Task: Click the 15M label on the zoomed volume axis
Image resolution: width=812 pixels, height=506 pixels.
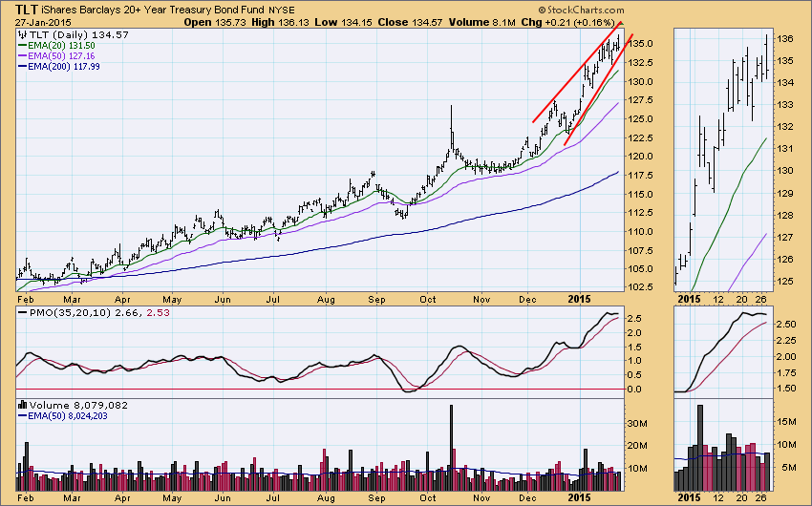Action: [786, 422]
